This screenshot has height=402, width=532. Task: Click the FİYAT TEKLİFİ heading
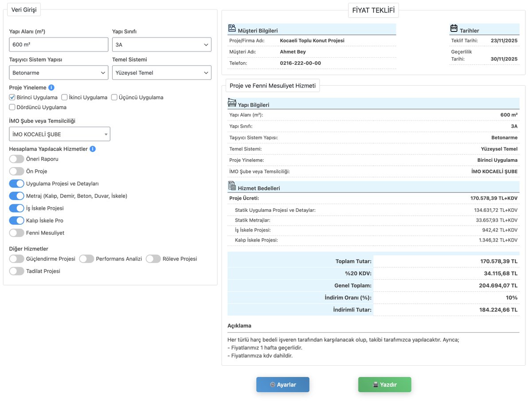click(x=373, y=10)
